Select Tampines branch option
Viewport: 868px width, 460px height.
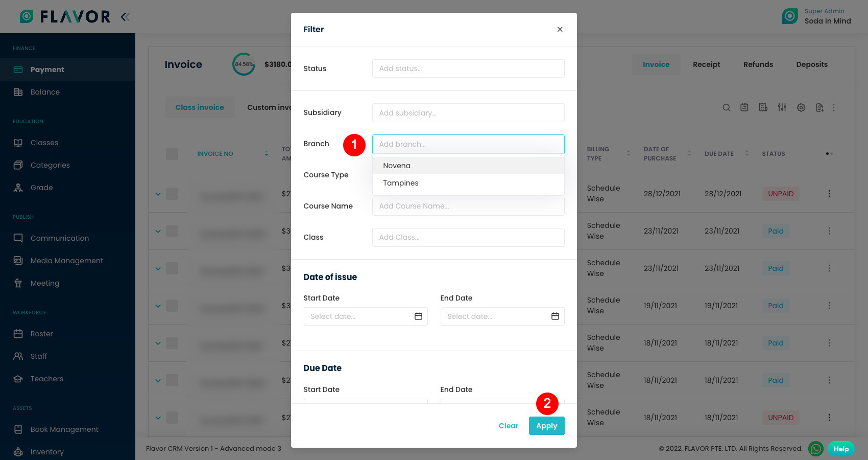[468, 183]
